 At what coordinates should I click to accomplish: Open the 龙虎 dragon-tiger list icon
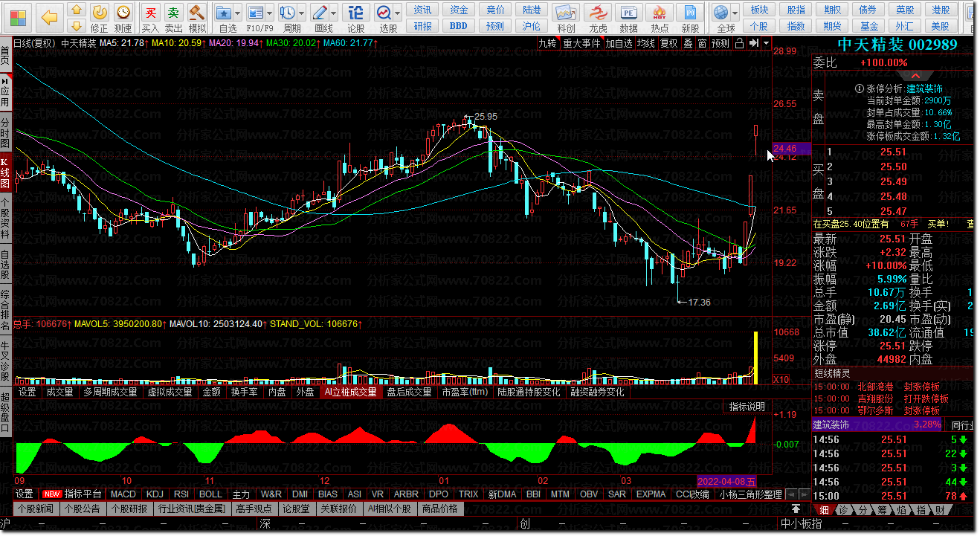click(598, 18)
